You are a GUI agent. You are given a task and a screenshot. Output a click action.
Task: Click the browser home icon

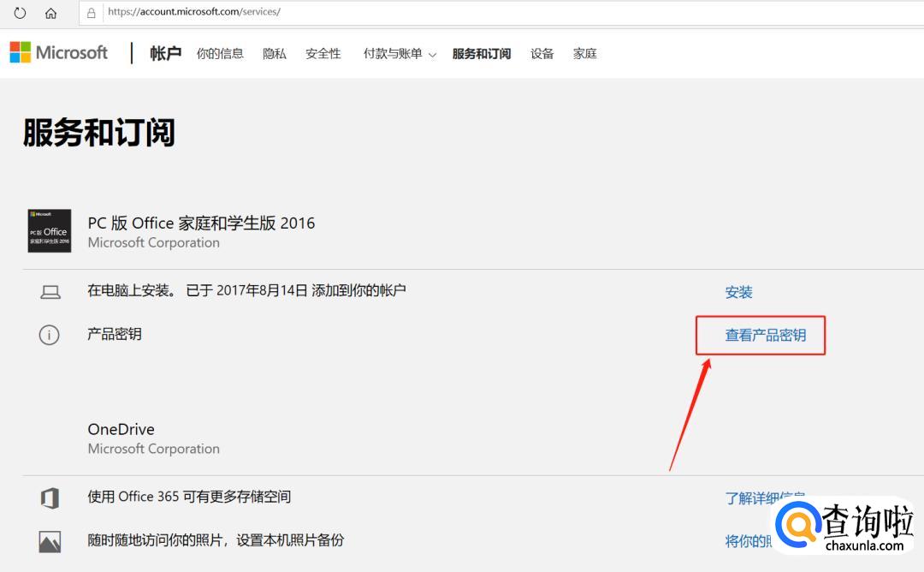pos(50,13)
